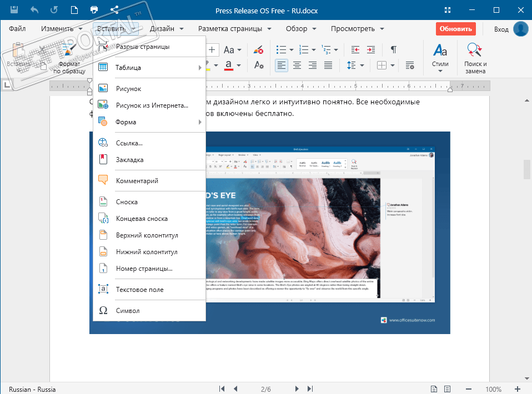Open the Стили gallery

click(440, 58)
